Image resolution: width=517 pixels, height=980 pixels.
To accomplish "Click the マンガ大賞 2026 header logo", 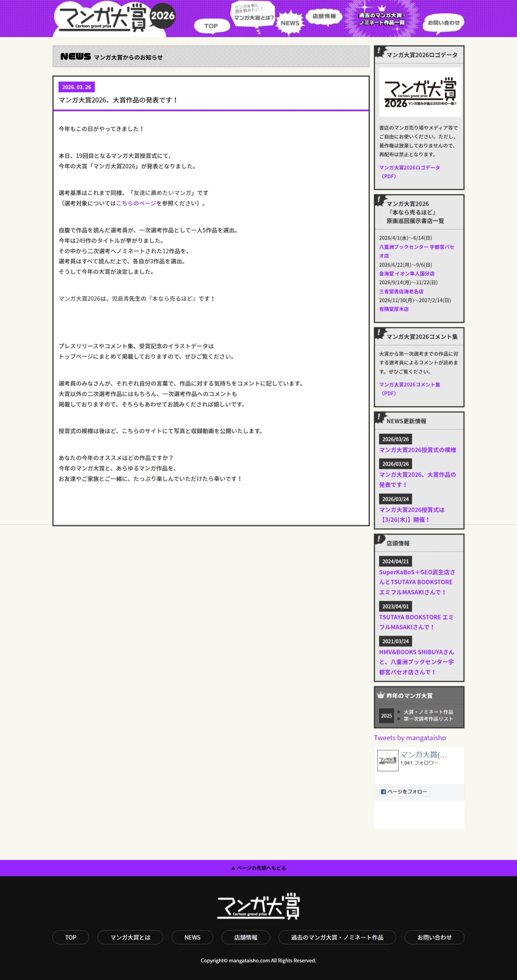I will pos(114,18).
